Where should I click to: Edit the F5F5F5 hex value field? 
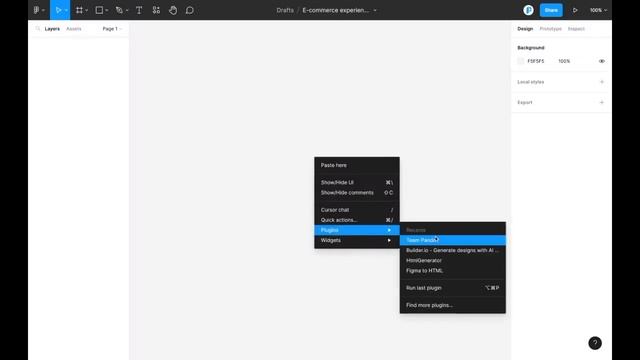pyautogui.click(x=536, y=61)
